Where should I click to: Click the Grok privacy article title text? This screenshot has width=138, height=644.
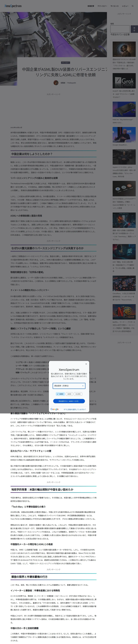pyautogui.click(x=124, y=94)
